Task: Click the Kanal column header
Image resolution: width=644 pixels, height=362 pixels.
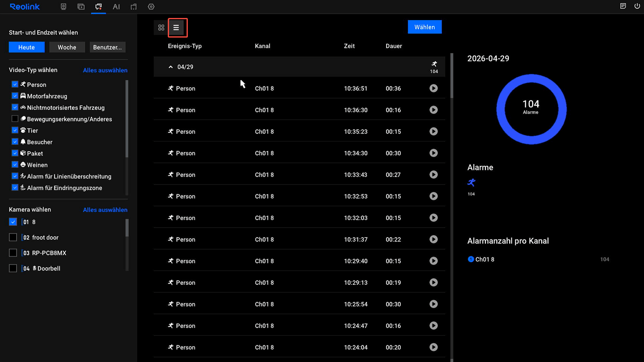Action: point(263,46)
